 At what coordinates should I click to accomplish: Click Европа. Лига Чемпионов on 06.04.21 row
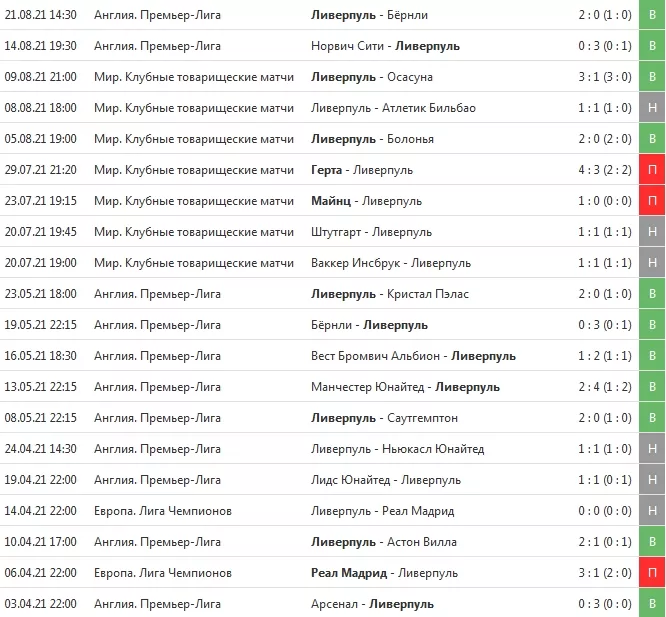tap(163, 573)
